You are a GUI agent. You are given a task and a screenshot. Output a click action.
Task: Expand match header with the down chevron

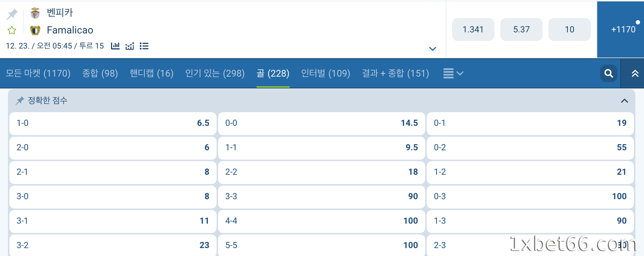coord(432,49)
